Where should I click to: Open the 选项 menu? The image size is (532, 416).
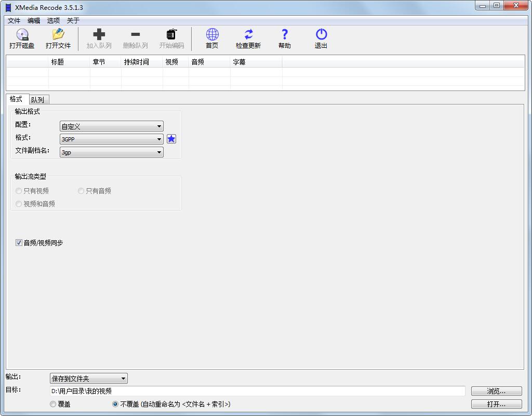53,20
